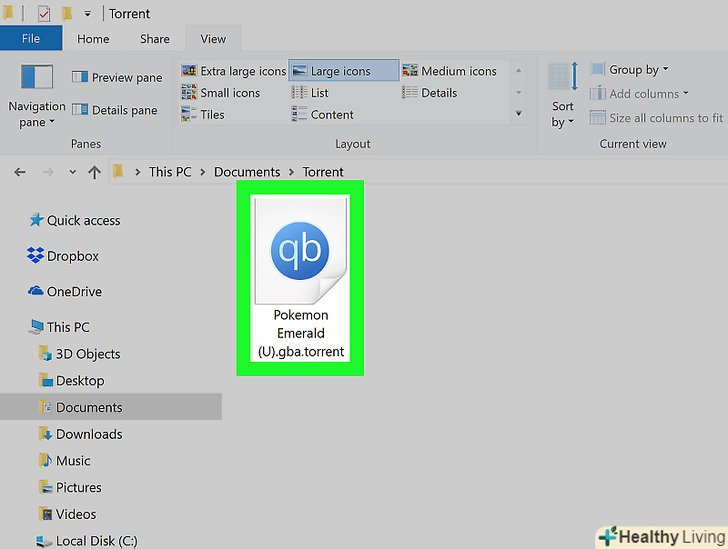The height and width of the screenshot is (549, 728).
Task: Click This PC in address breadcrumb
Action: (x=170, y=172)
